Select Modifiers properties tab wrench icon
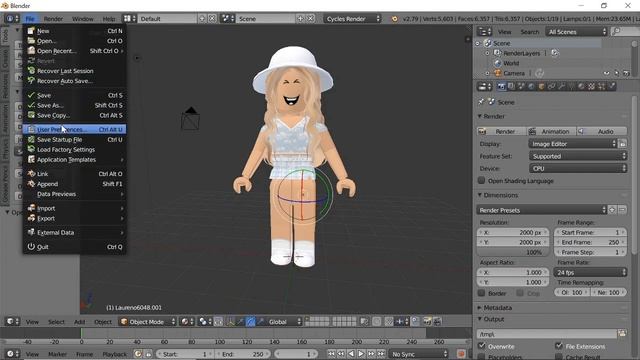This screenshot has height=360, width=640. 562,86
